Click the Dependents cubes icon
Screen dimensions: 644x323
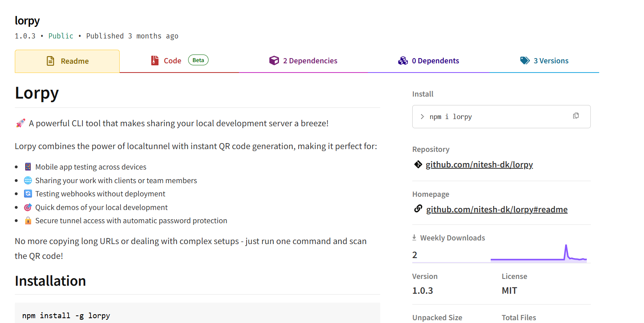tap(403, 61)
